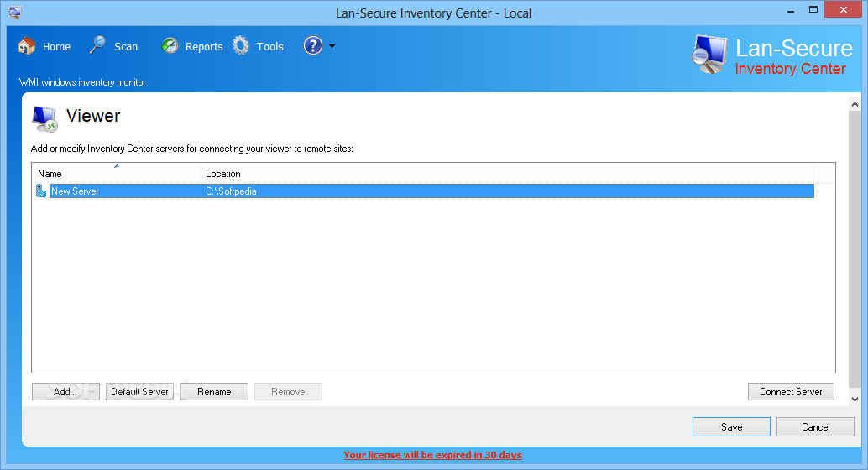
Task: Minimize the Inventory Center window
Action: click(791, 11)
